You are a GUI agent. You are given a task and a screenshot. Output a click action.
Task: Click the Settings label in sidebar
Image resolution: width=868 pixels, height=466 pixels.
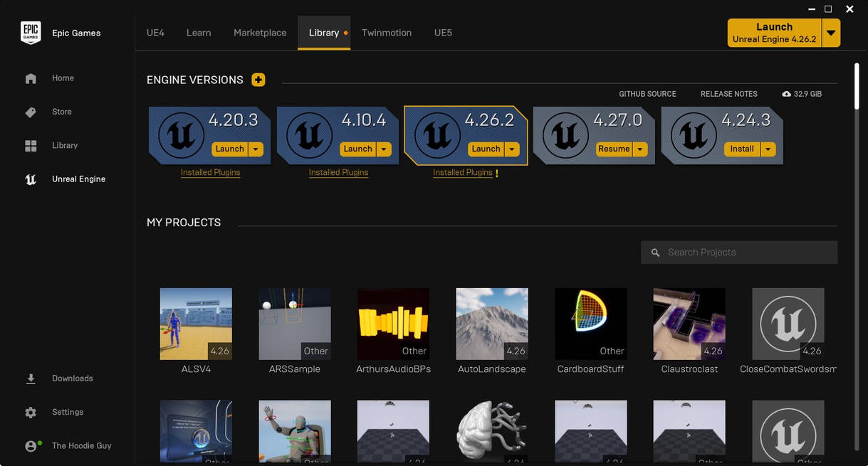68,412
